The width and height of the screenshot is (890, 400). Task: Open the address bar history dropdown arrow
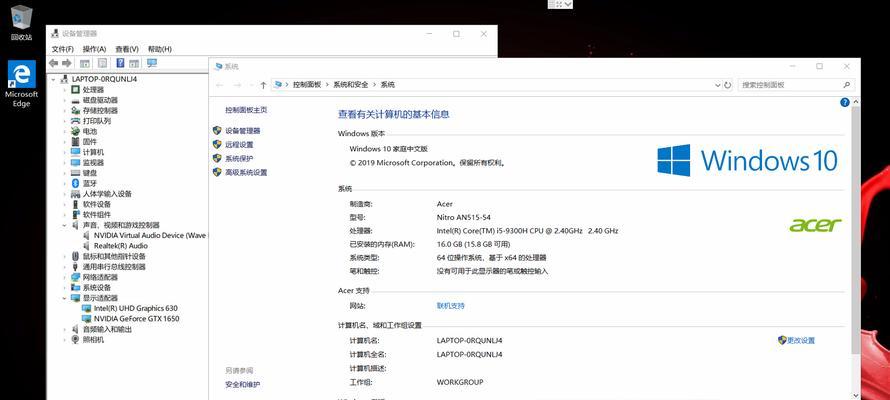[717, 85]
